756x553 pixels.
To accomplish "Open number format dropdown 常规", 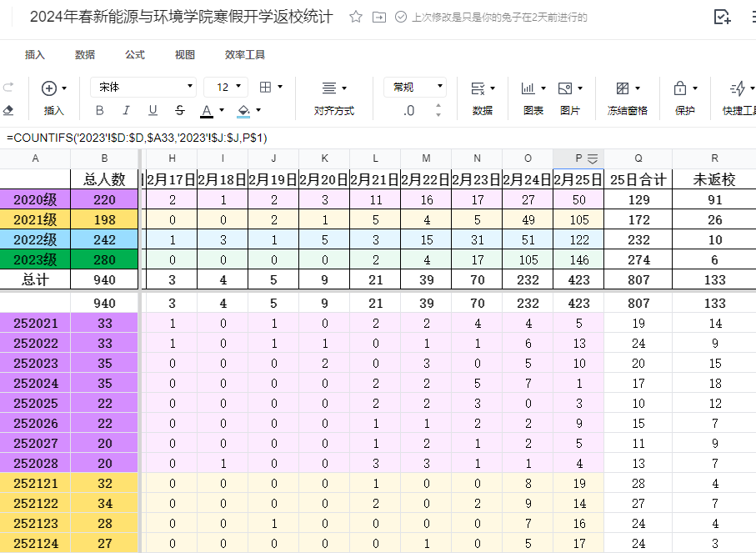I will click(x=414, y=87).
